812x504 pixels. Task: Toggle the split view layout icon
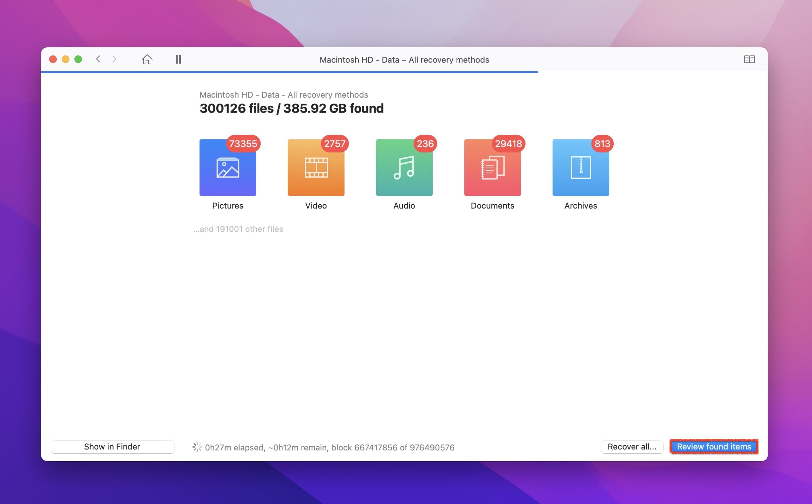(x=749, y=59)
